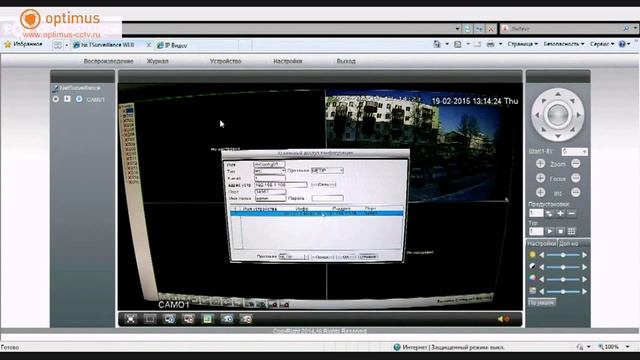Adjust the brightness slider
Image resolution: width=640 pixels, height=360 pixels.
[563, 255]
